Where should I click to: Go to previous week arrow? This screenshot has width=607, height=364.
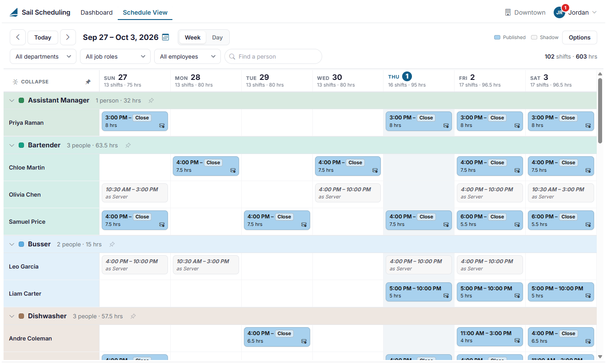coord(18,37)
